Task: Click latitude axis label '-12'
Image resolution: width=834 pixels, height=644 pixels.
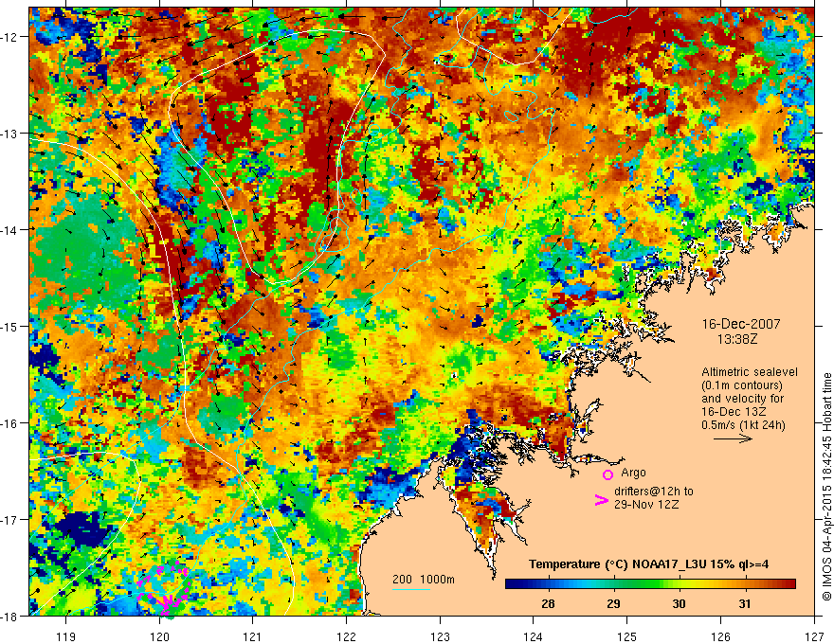Action: point(9,37)
